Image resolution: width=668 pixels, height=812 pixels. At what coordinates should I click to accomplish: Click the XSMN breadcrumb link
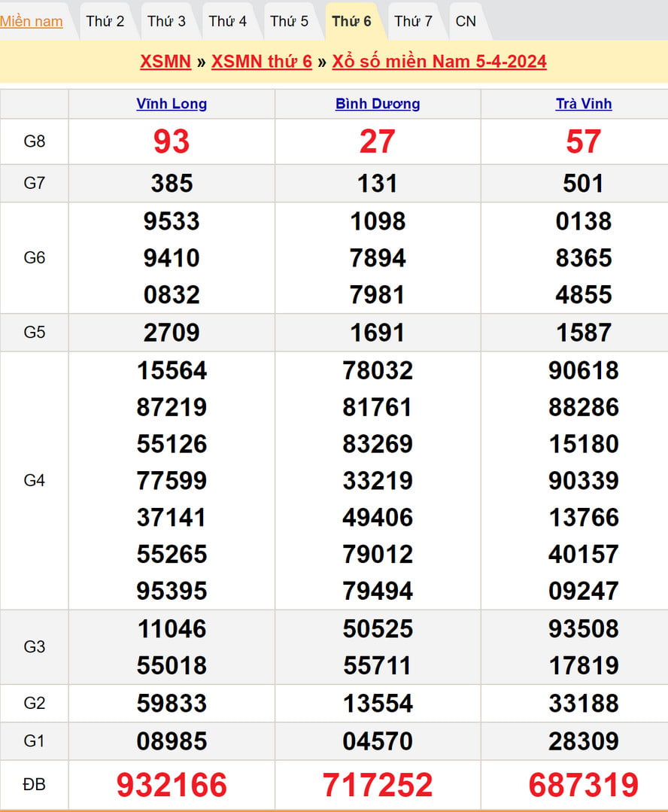click(165, 62)
